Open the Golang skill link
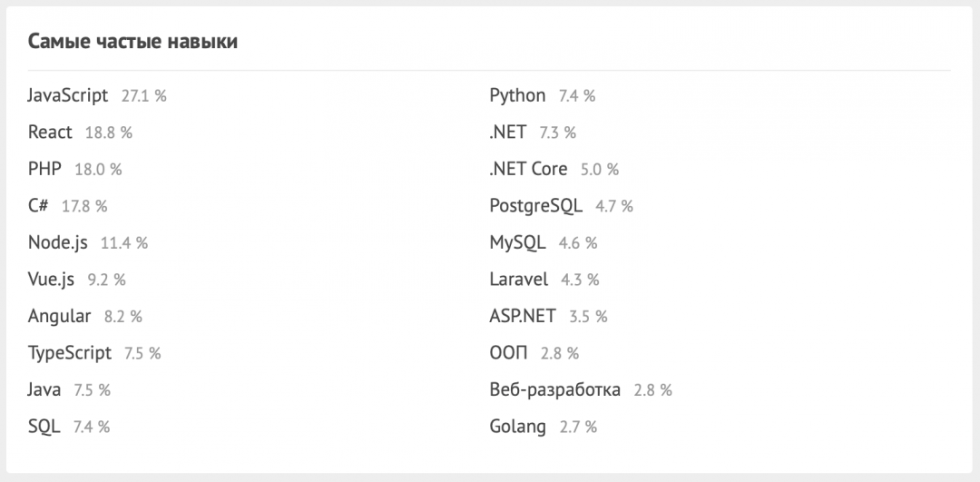This screenshot has width=980, height=482. (x=517, y=427)
